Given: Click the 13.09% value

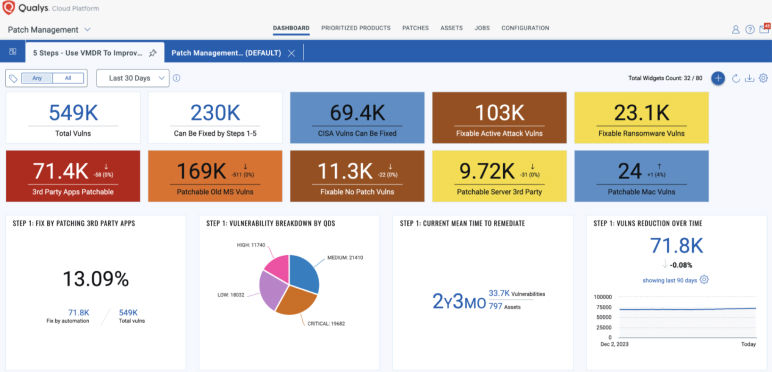Looking at the screenshot, I should [x=96, y=279].
